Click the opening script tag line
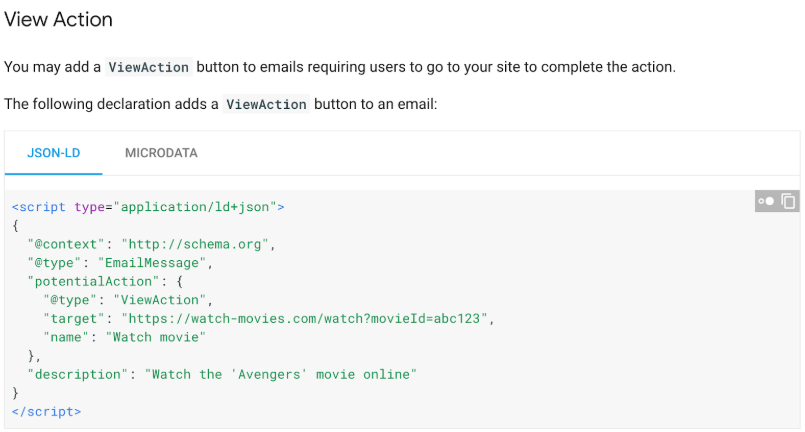 (148, 207)
